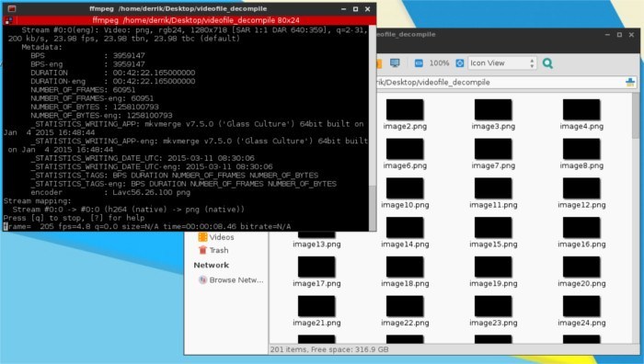The image size is (644, 364).
Task: Click the terminator pane icon in red bar
Action: click(x=8, y=20)
